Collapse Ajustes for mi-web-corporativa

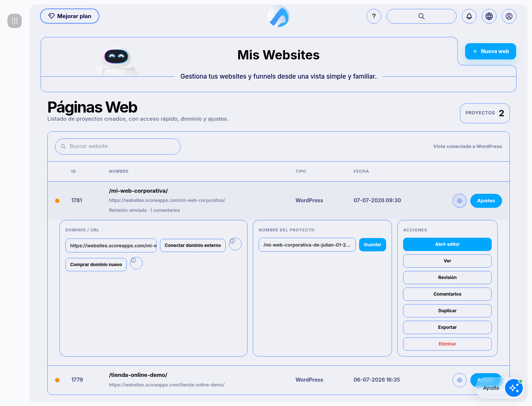tap(486, 201)
